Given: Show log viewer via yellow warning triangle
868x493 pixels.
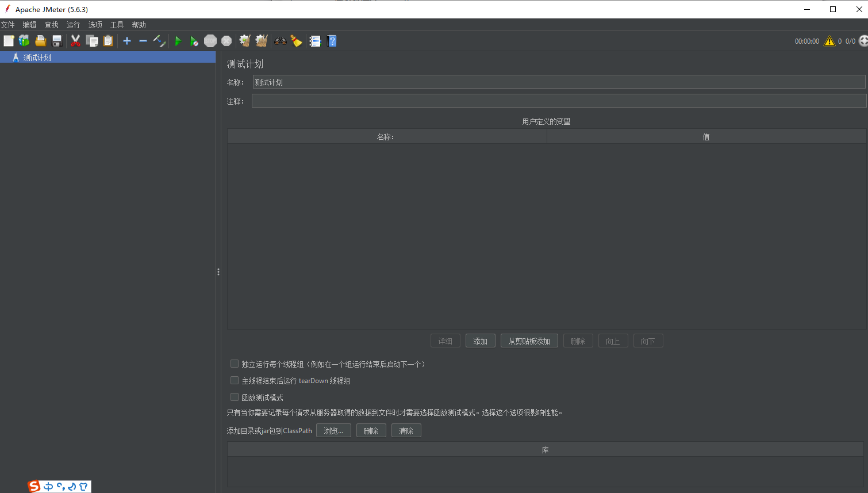Looking at the screenshot, I should point(829,41).
